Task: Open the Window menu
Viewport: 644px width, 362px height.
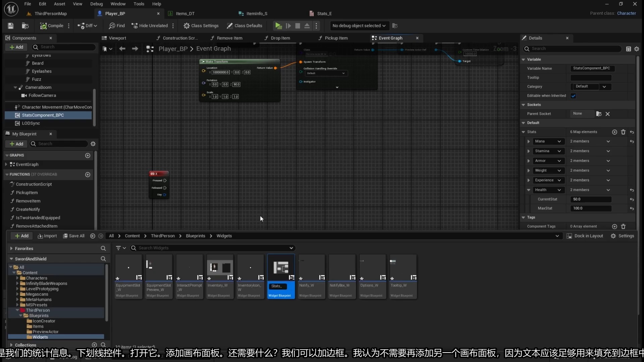Action: (x=118, y=4)
